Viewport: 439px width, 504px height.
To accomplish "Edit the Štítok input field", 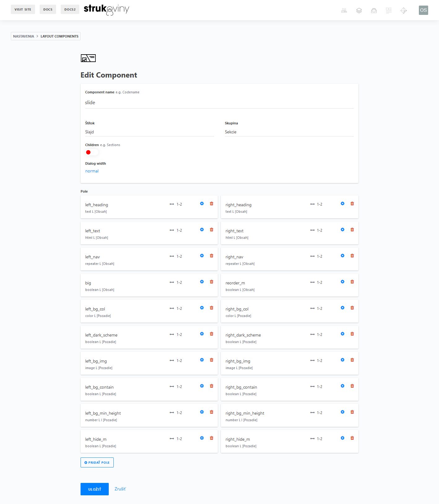I will coord(150,132).
